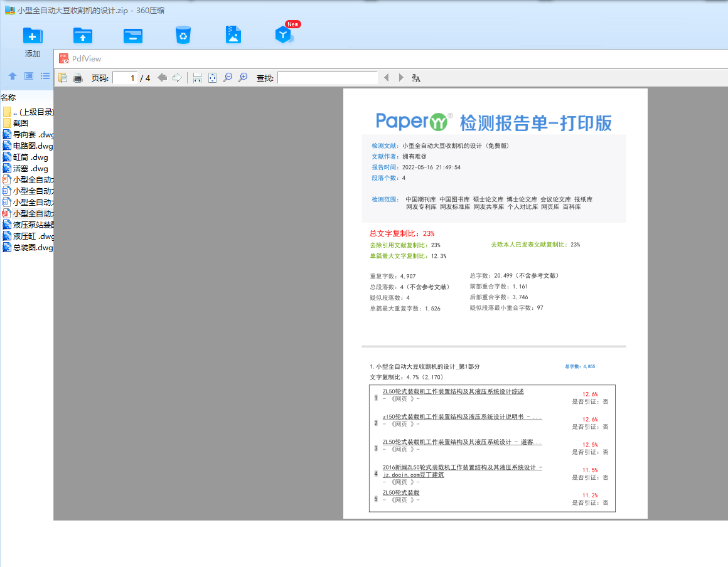Click the extract-to folder icon with up arrow

(83, 35)
